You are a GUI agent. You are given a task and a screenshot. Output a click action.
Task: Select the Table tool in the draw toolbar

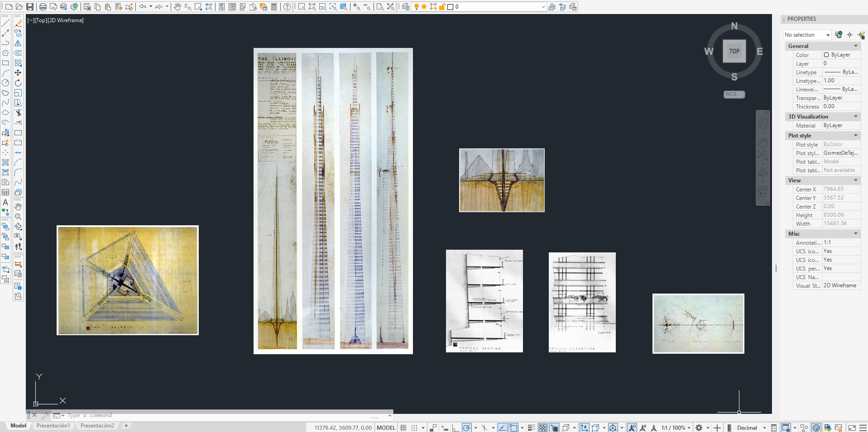pyautogui.click(x=5, y=192)
